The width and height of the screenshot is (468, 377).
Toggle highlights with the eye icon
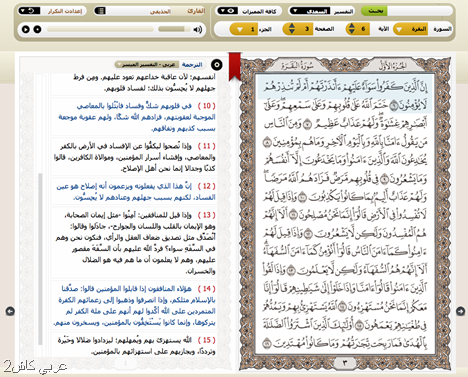(x=231, y=11)
